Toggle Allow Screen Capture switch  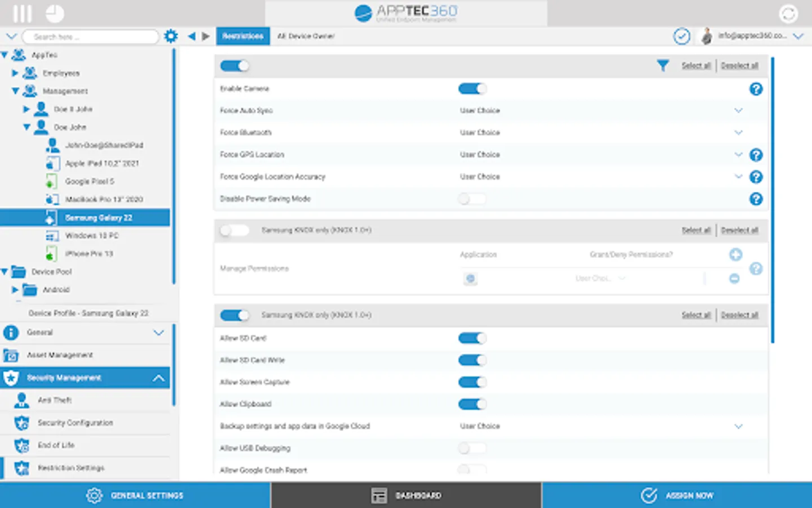click(473, 382)
